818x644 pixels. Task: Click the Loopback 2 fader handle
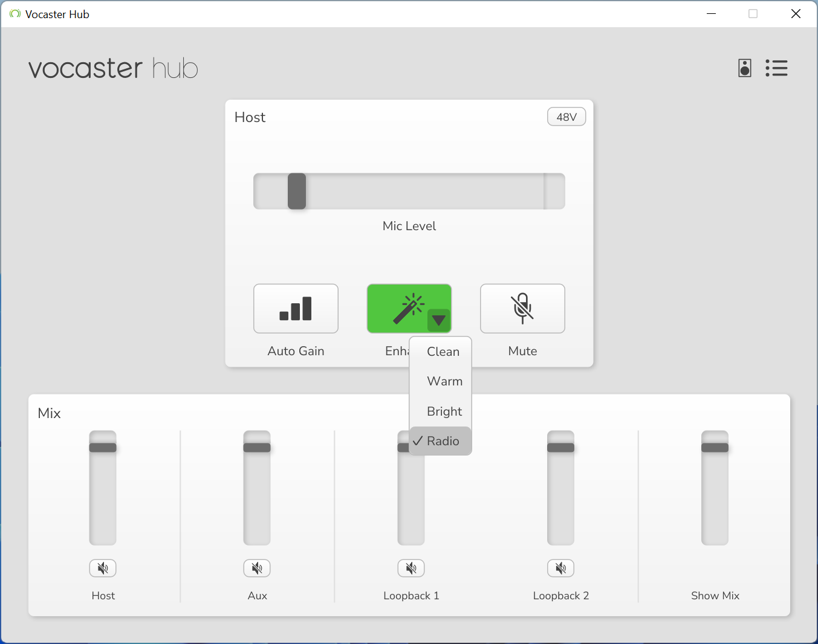point(560,448)
